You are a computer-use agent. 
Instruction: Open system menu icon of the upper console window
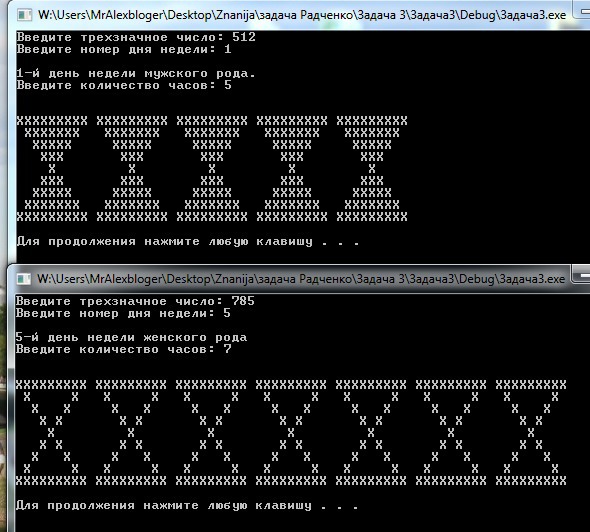[x=24, y=15]
